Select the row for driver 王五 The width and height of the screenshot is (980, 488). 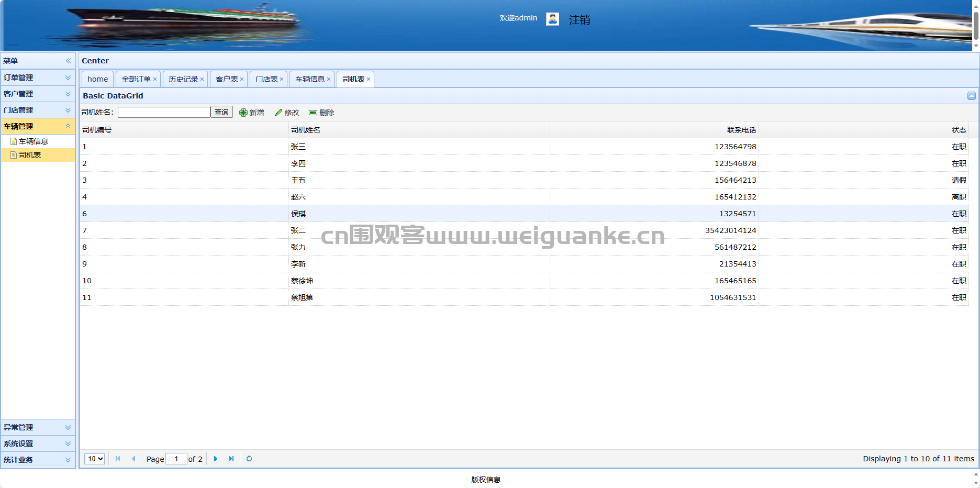(x=524, y=180)
